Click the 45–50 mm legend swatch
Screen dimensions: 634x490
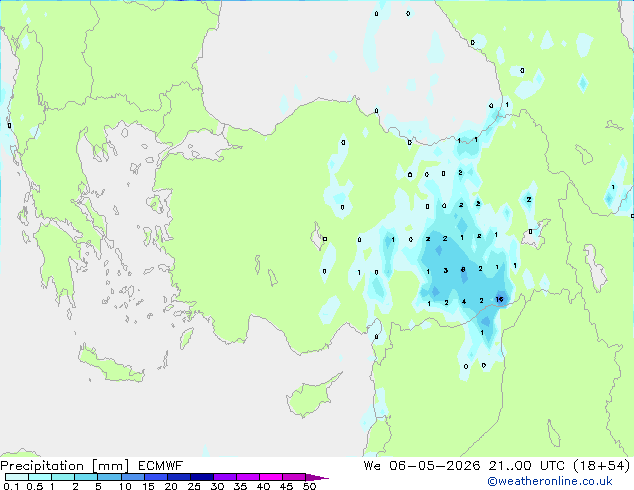(x=294, y=477)
